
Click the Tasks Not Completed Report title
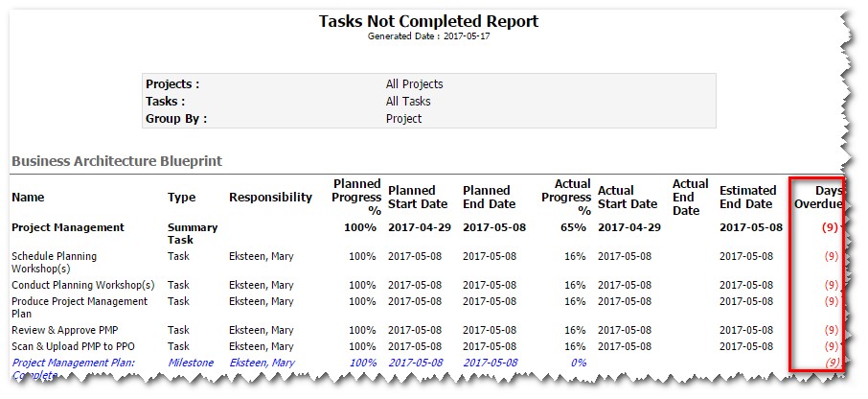coord(428,22)
